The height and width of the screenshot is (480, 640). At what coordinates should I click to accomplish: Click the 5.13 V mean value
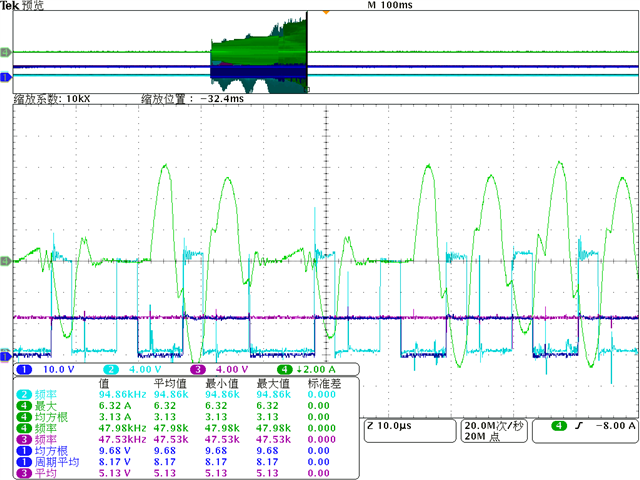115,473
